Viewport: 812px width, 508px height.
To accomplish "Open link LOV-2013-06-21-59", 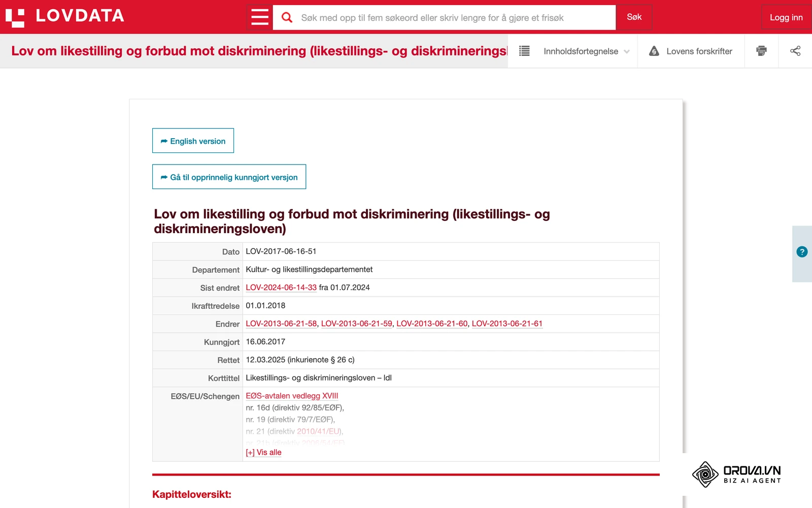I will click(x=357, y=324).
